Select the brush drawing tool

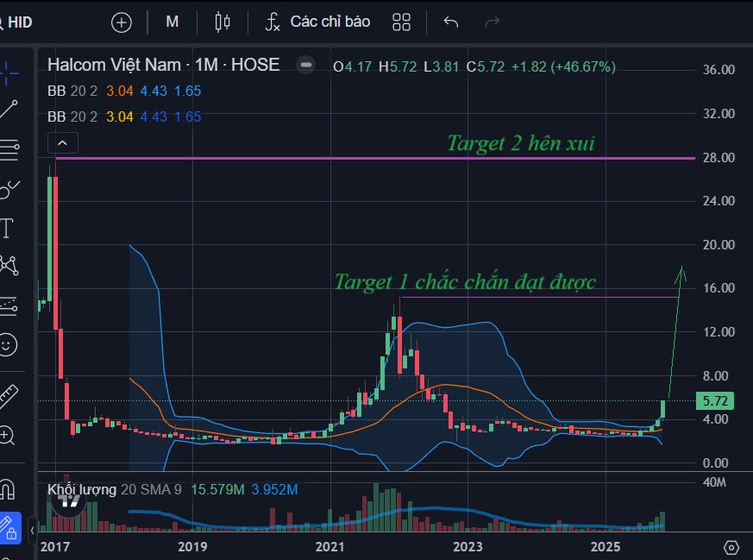click(9, 189)
